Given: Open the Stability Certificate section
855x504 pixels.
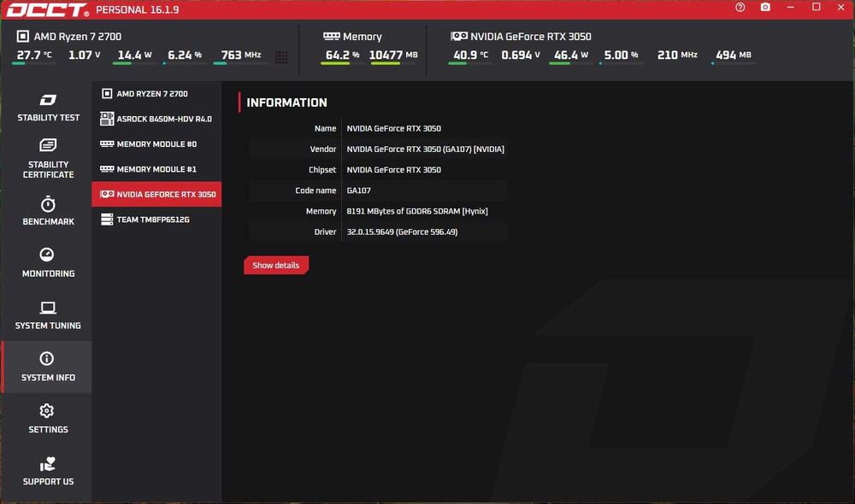Looking at the screenshot, I should pyautogui.click(x=48, y=159).
